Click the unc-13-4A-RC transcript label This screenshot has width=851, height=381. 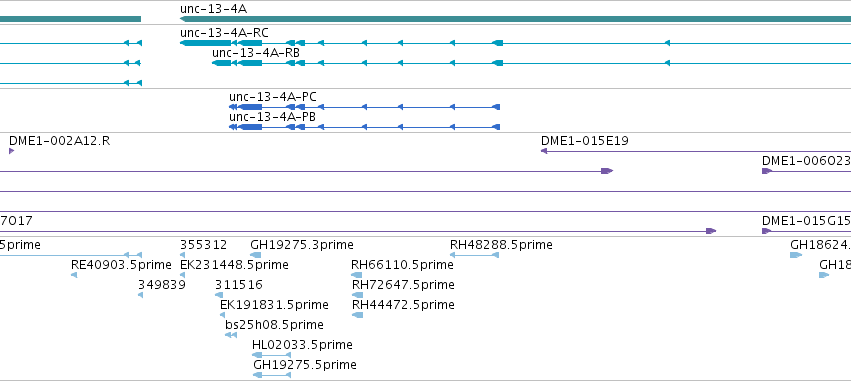[224, 33]
